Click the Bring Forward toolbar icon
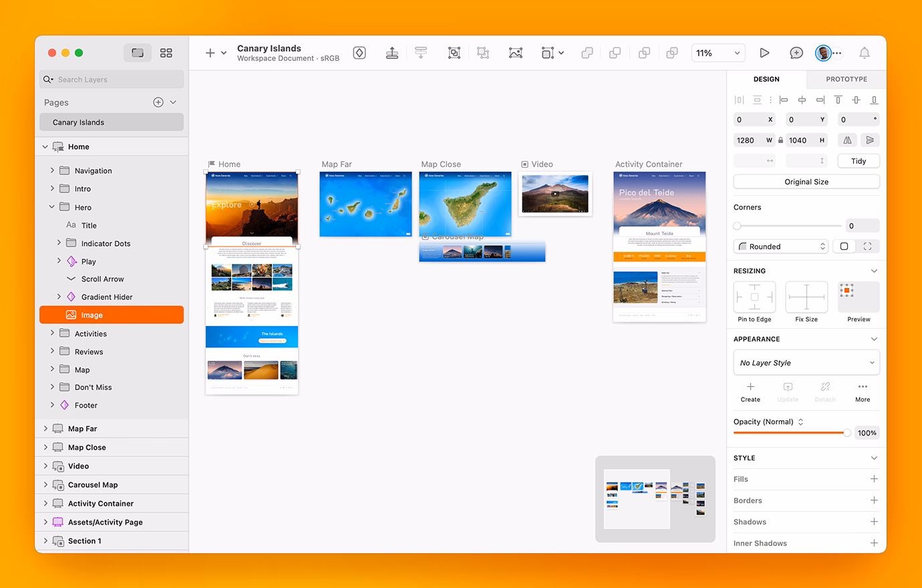This screenshot has width=922, height=588. (x=392, y=53)
